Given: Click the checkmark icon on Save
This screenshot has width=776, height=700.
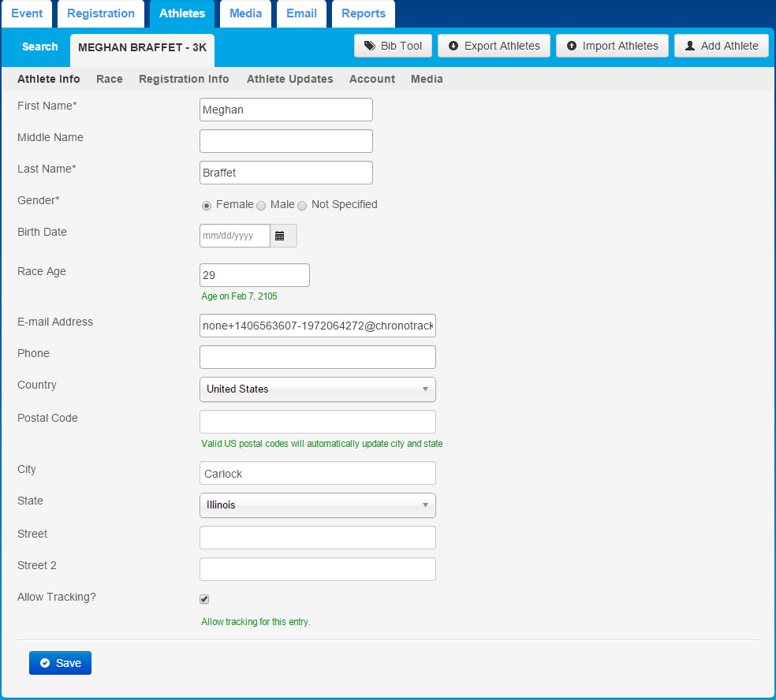Looking at the screenshot, I should pos(45,663).
